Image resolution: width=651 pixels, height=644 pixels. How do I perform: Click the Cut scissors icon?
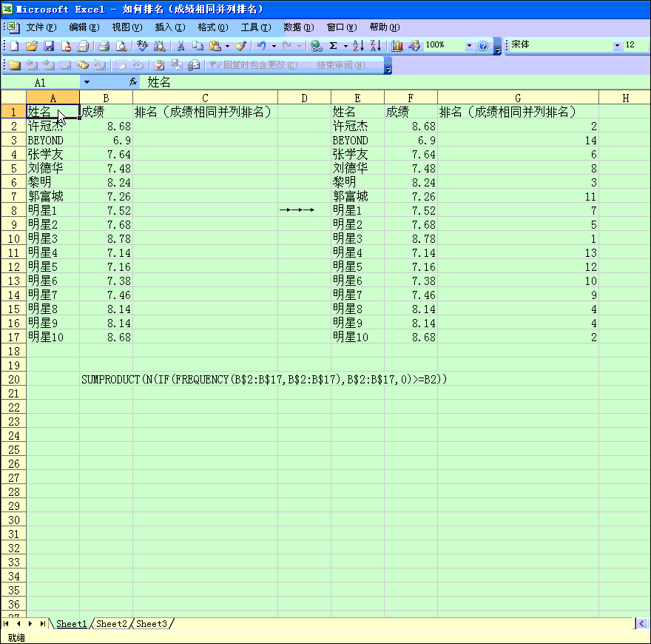180,46
